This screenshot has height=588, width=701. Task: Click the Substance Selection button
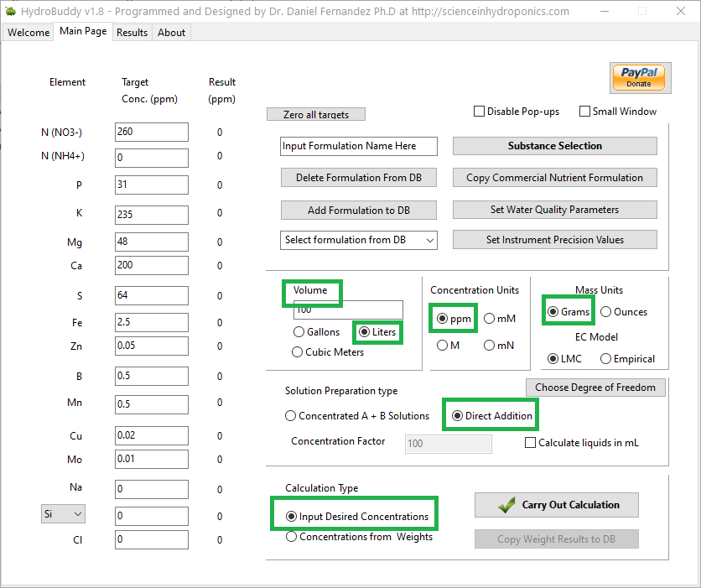(554, 146)
